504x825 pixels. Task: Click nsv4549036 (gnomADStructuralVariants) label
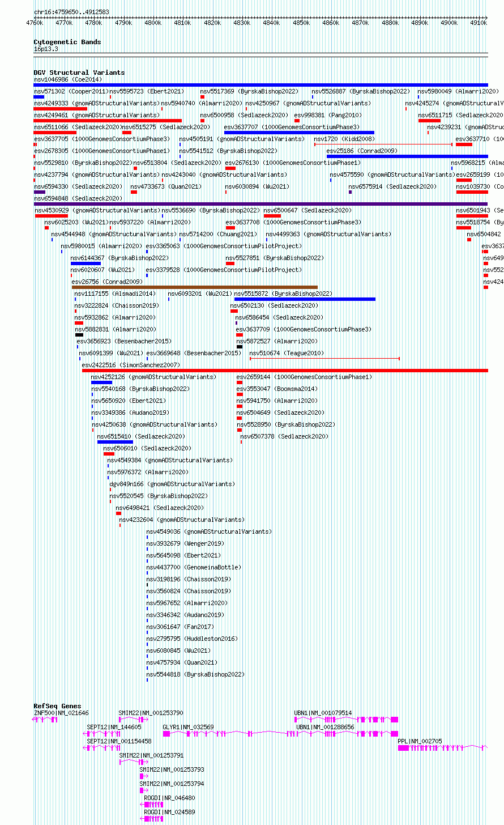coord(209,532)
